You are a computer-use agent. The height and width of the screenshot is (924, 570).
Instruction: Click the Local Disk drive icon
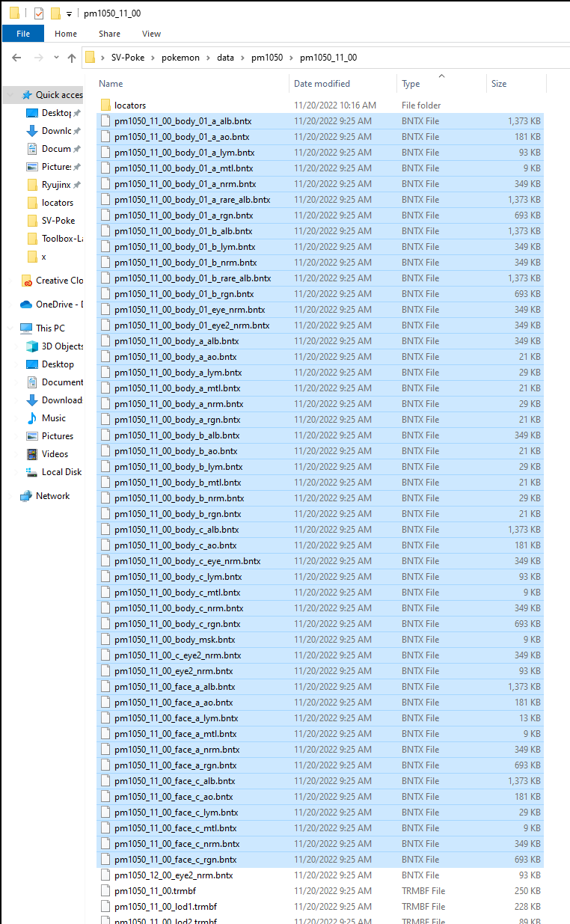(32, 472)
